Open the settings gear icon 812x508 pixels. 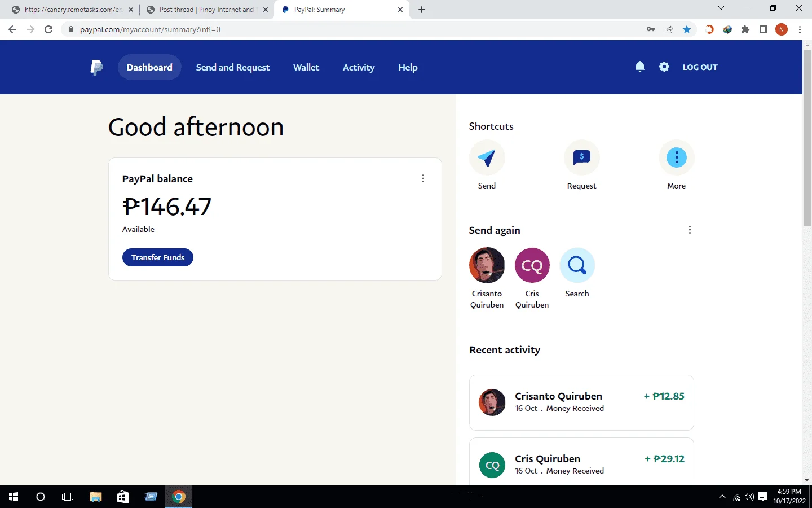tap(664, 67)
